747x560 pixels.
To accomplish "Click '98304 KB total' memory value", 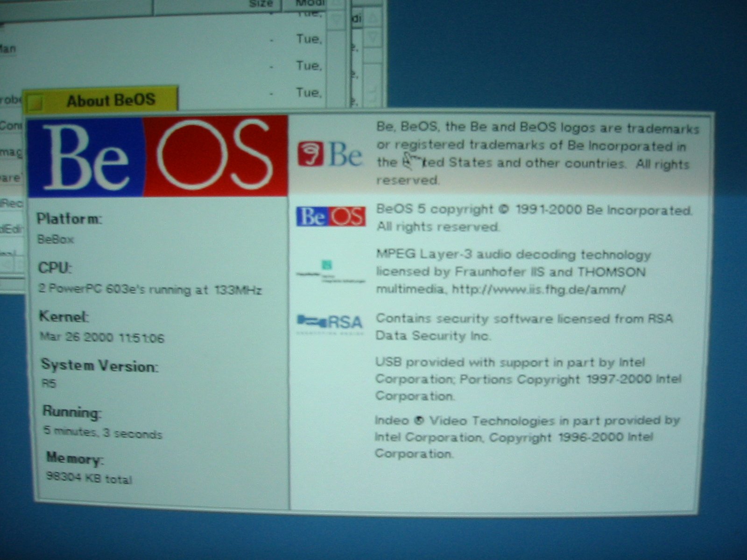I will click(89, 478).
